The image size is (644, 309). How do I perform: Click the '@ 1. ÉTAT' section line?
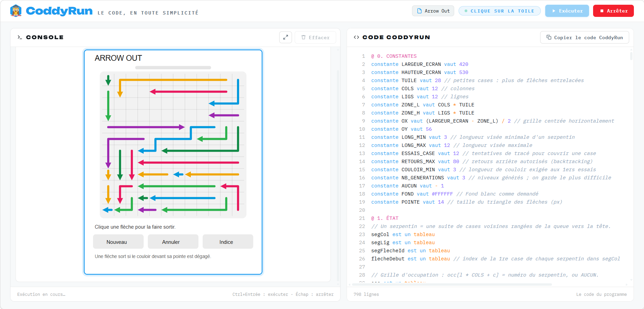click(x=385, y=218)
